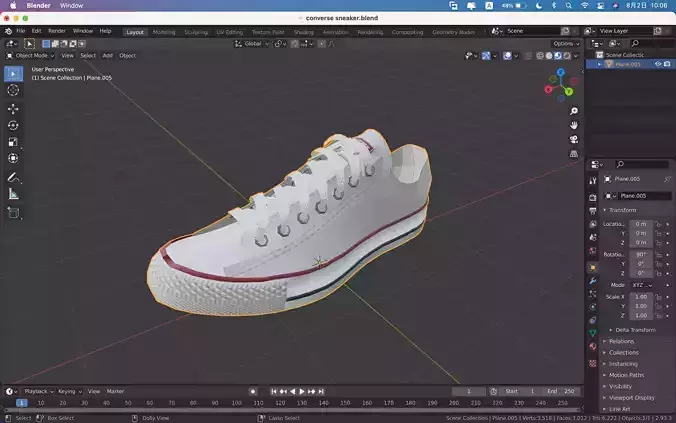This screenshot has width=676, height=423.
Task: Toggle Plane.005 viewport visibility eye
Action: (658, 64)
